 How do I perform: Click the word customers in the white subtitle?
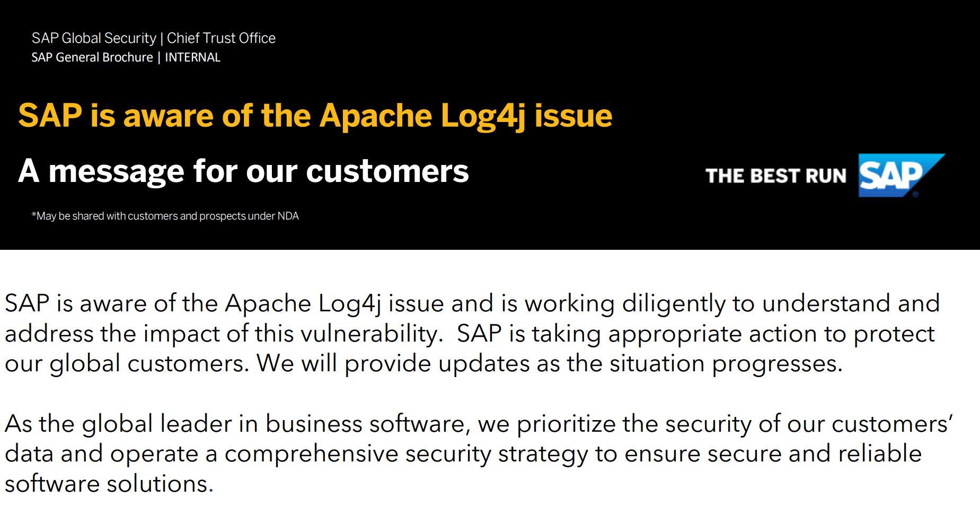pyautogui.click(x=387, y=171)
